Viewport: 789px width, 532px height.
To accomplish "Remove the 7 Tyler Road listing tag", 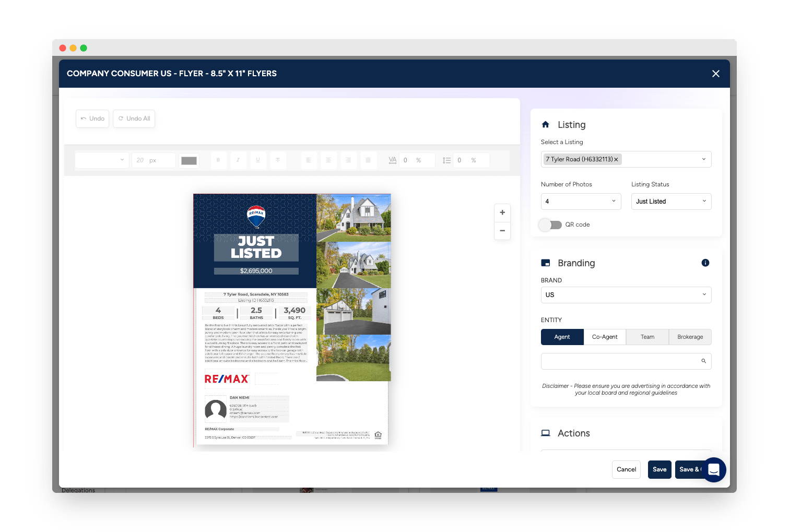I will point(616,159).
